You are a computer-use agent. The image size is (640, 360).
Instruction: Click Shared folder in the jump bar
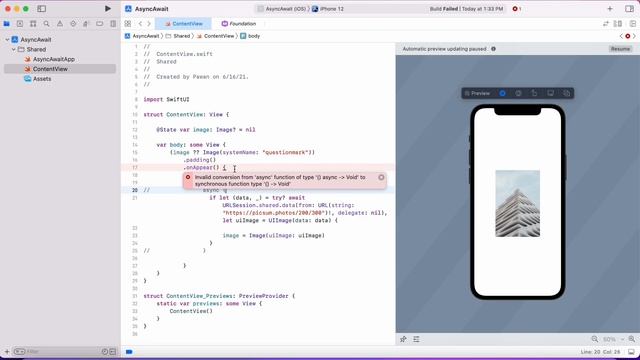(178, 36)
